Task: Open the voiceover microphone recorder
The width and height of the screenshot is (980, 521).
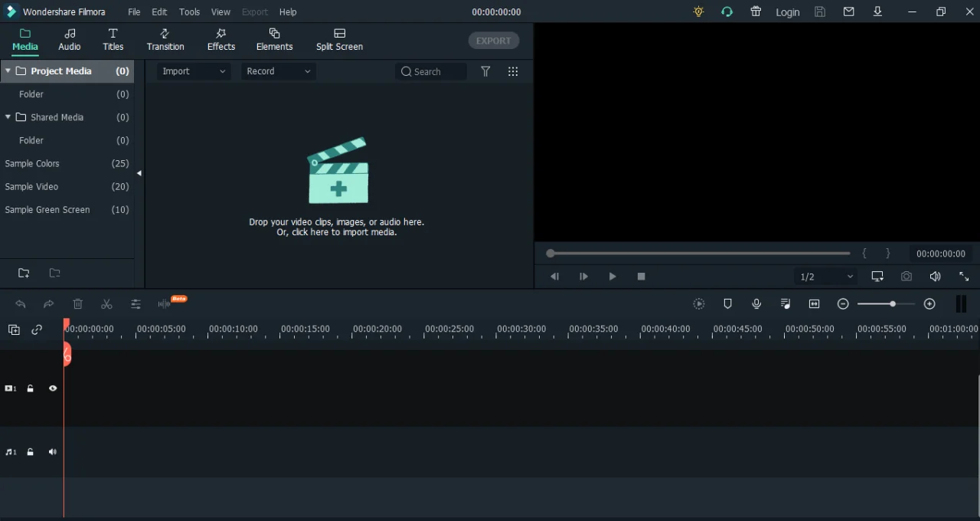Action: point(756,304)
